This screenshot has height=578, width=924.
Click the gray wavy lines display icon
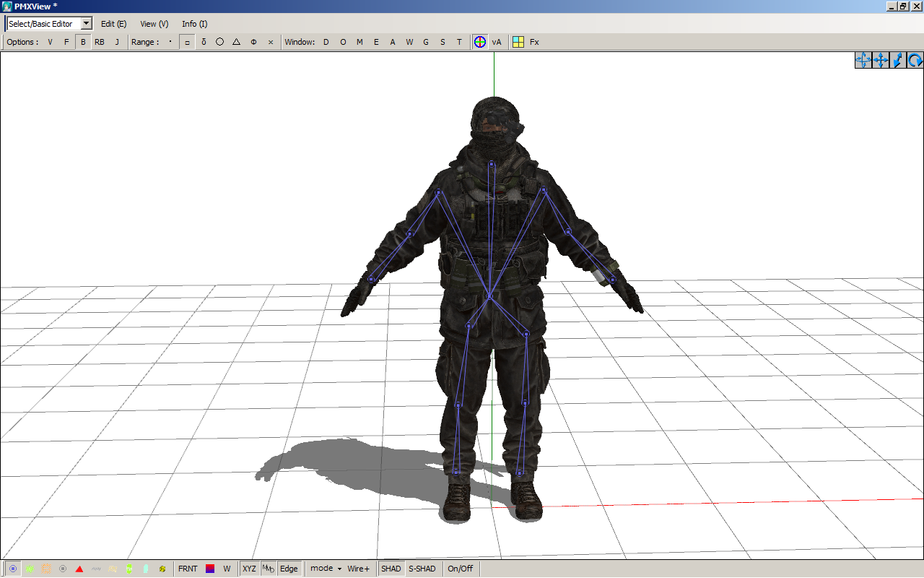(96, 569)
